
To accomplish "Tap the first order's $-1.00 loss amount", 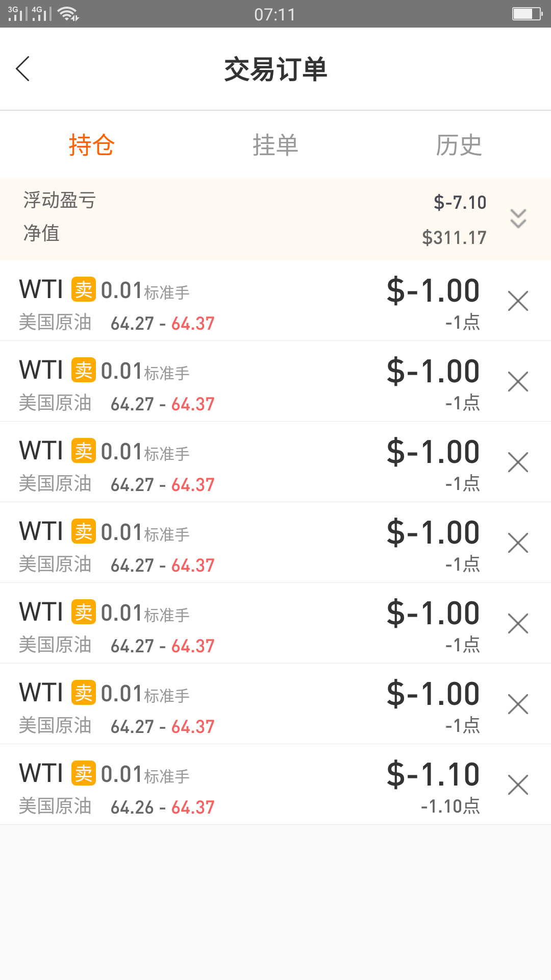I will tap(433, 290).
